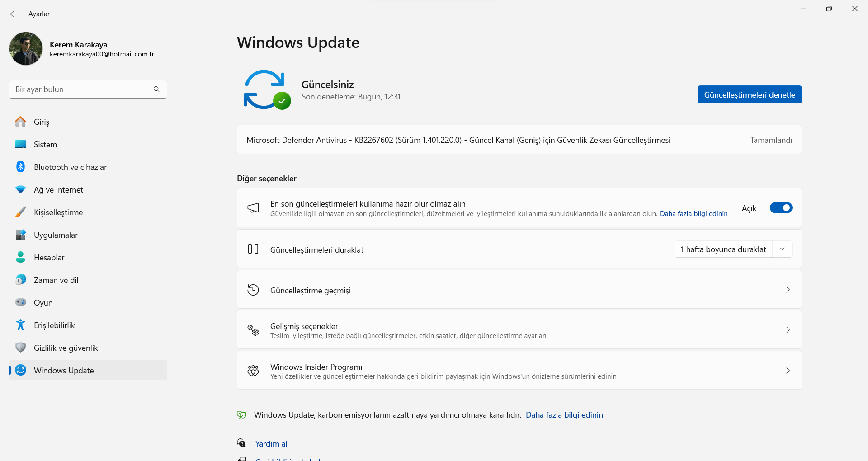The image size is (868, 461).
Task: Click the Ağ ve internet wifi icon
Action: point(20,189)
